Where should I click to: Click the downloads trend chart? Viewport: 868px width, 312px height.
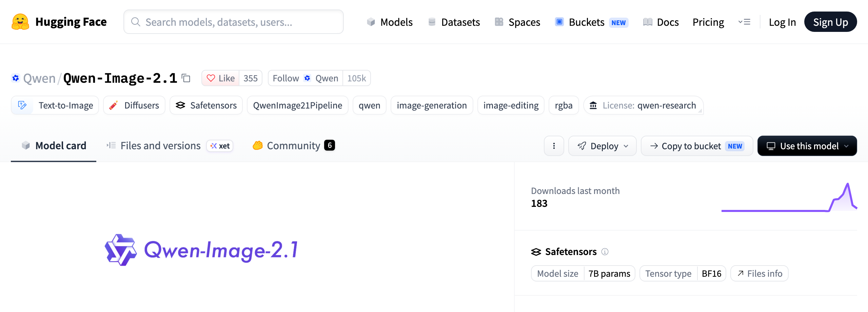click(789, 197)
